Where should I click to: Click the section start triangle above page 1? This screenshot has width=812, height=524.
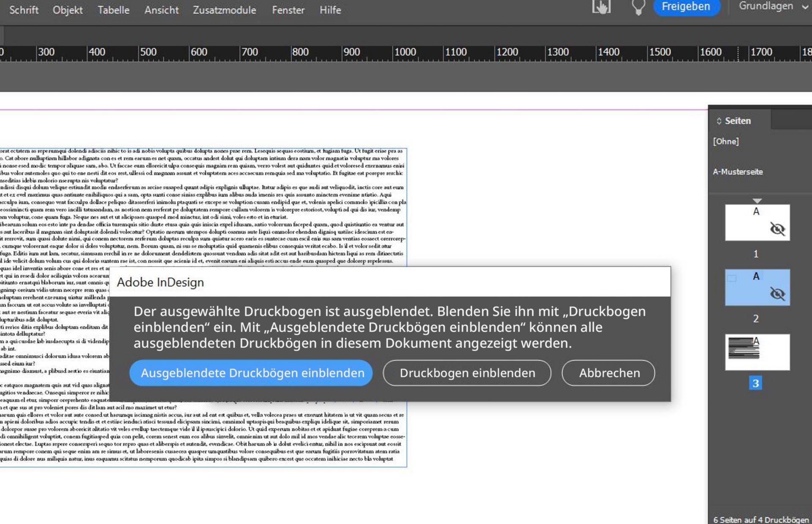click(757, 201)
